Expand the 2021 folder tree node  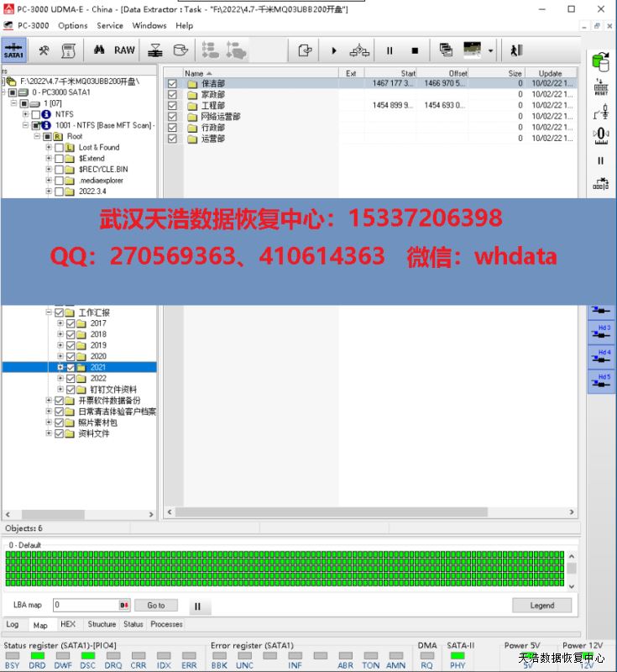[x=60, y=367]
